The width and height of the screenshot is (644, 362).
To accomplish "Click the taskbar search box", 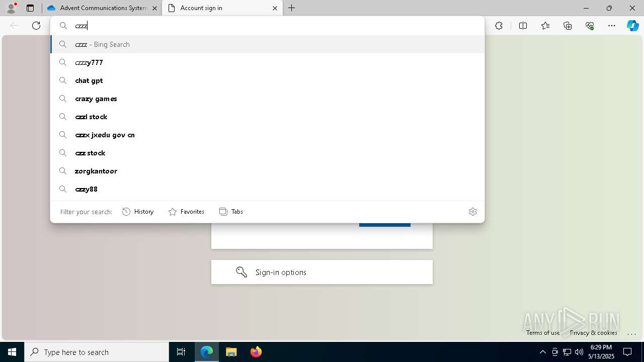I will click(x=97, y=352).
